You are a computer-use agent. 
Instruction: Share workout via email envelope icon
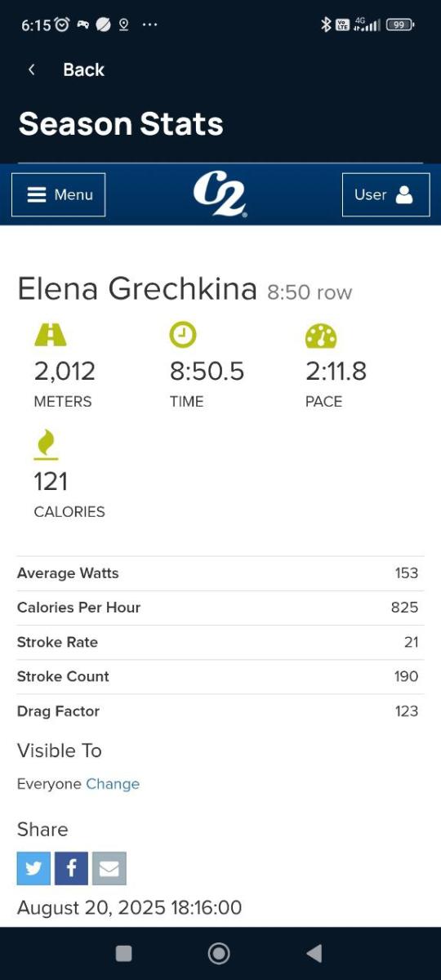pos(109,869)
